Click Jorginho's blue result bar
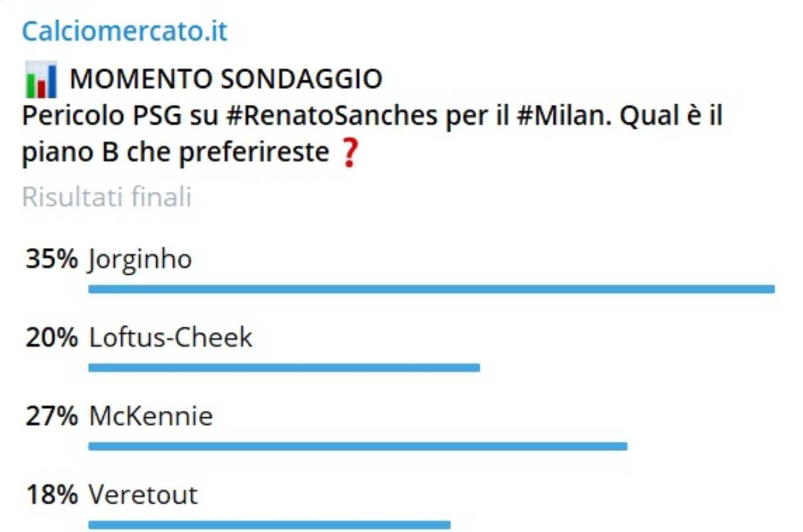Viewport: 803px width, 532px height. click(432, 289)
